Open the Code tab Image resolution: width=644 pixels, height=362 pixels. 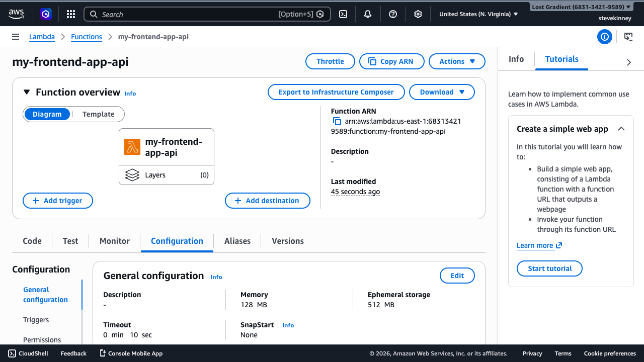32,241
